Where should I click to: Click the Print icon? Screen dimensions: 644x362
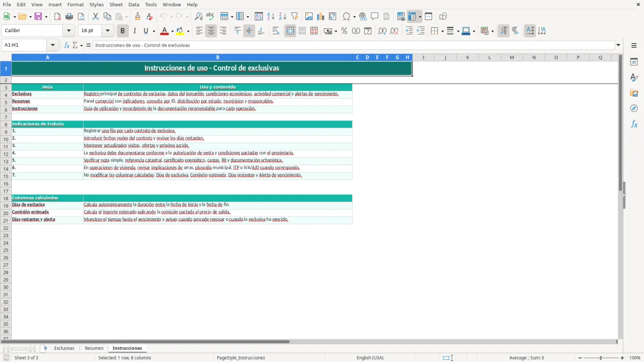(x=69, y=17)
